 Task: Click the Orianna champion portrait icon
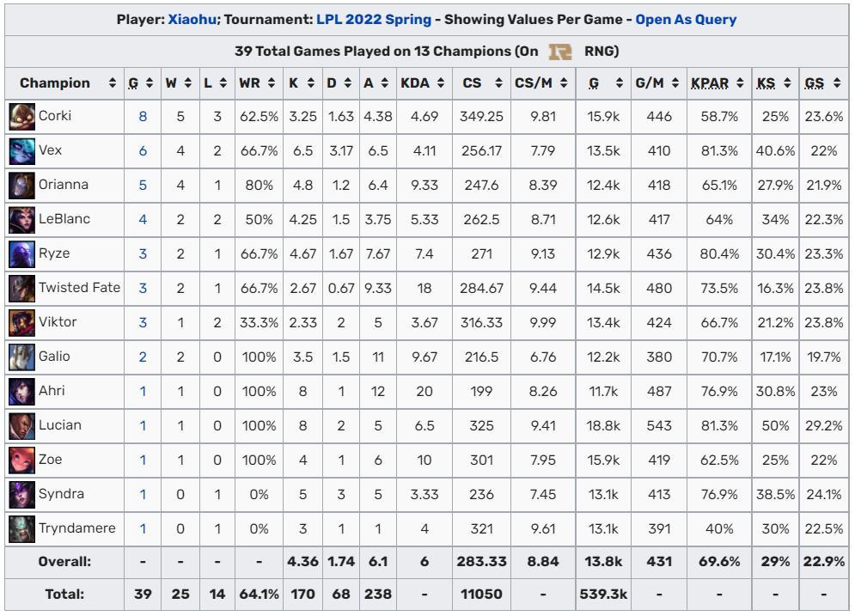click(x=22, y=185)
